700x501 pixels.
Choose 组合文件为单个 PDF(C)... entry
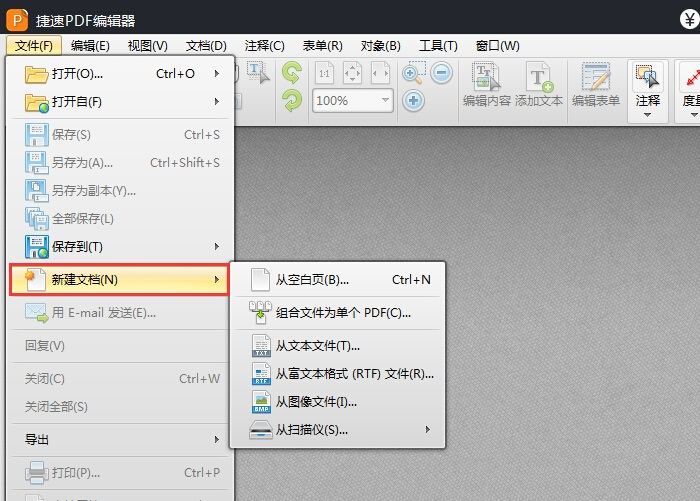click(x=338, y=313)
